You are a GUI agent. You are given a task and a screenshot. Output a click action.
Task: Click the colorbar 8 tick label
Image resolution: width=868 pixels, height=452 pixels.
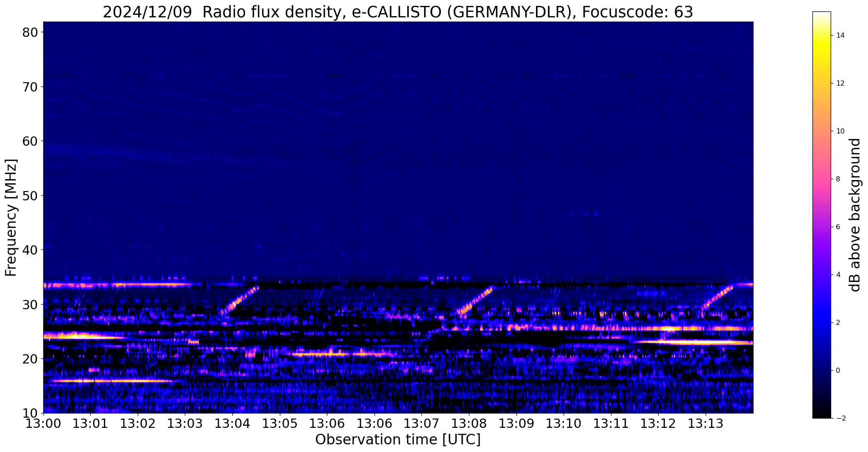[837, 179]
